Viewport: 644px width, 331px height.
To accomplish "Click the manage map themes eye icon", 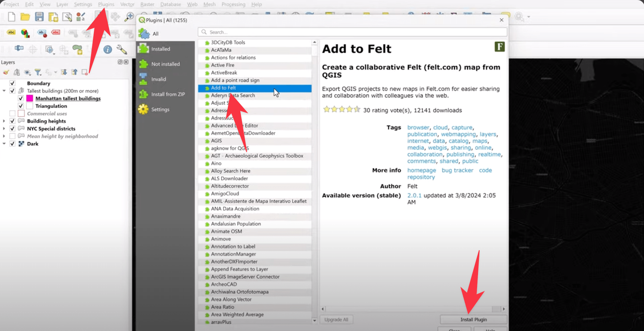I will (27, 72).
